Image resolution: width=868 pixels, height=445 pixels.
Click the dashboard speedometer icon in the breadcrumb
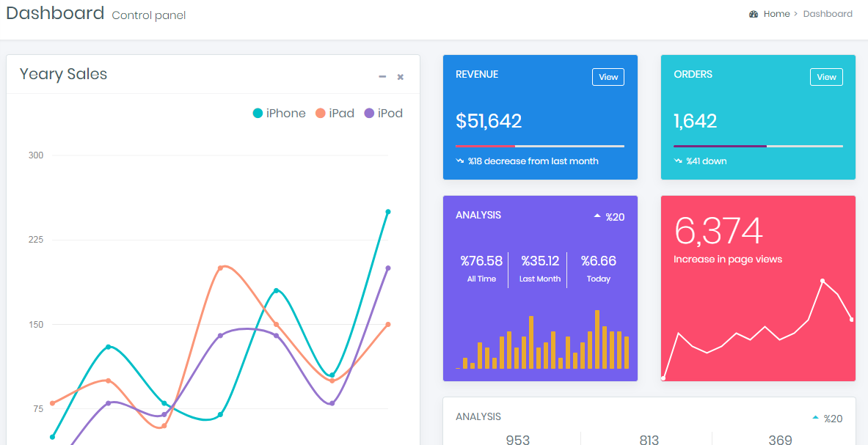pyautogui.click(x=752, y=13)
